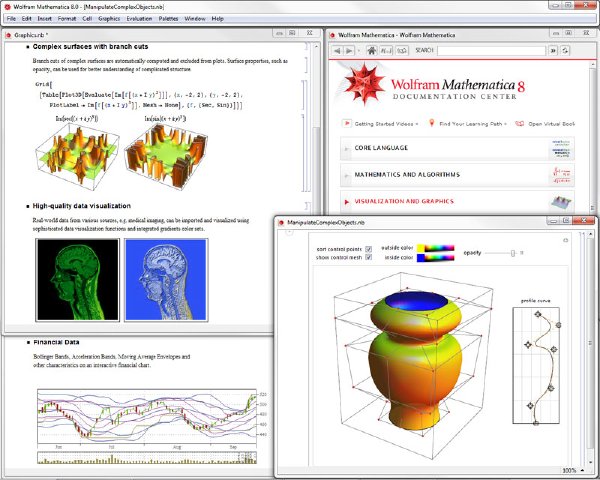Image resolution: width=600 pixels, height=480 pixels.
Task: Click ManipulateComplexObjects.nb title bar icon
Action: [281, 222]
